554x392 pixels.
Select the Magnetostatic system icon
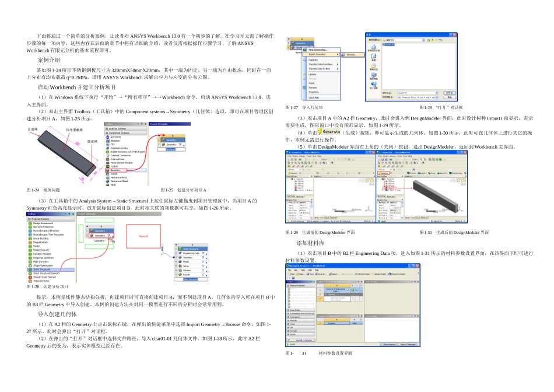point(30,243)
